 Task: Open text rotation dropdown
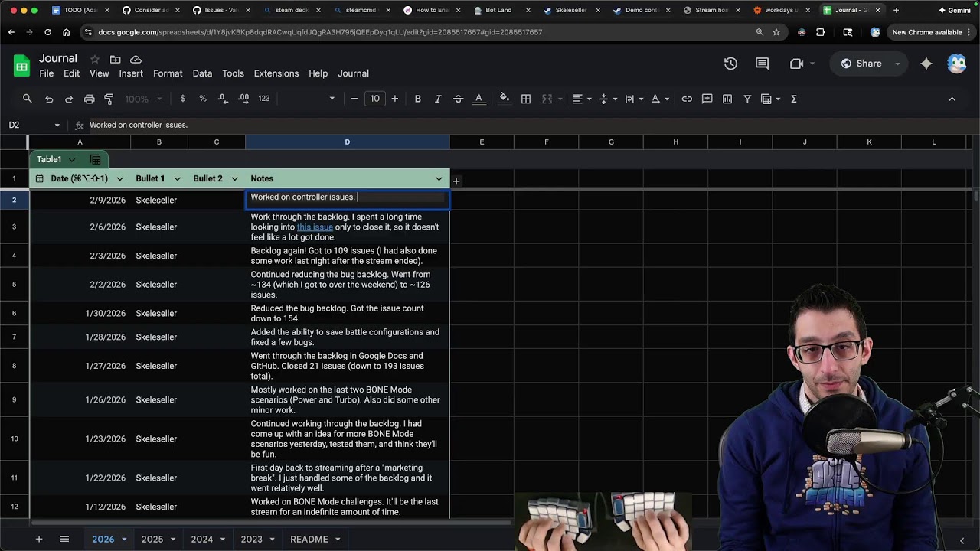tap(660, 99)
